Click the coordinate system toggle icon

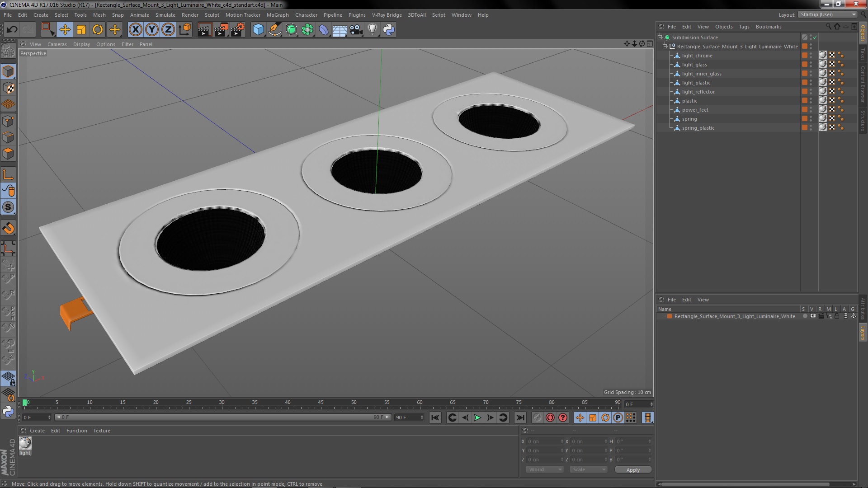tap(185, 30)
